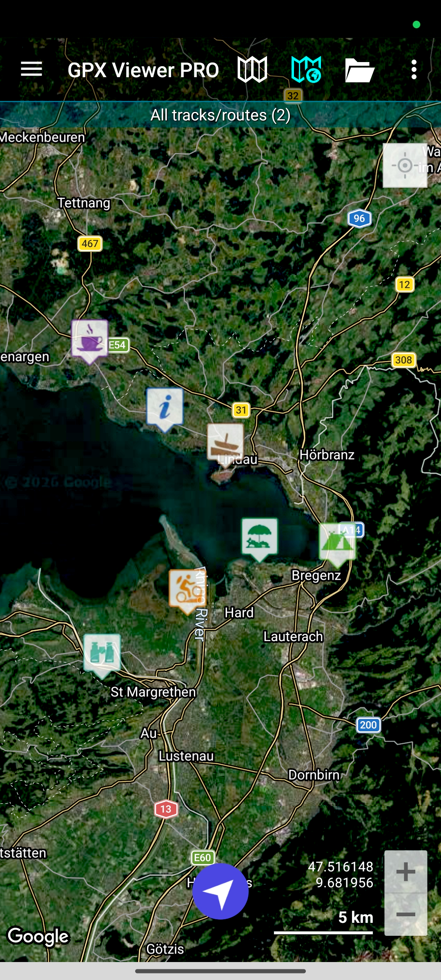Image resolution: width=441 pixels, height=980 pixels.
Task: Open the three-dot overflow menu
Action: coord(414,69)
